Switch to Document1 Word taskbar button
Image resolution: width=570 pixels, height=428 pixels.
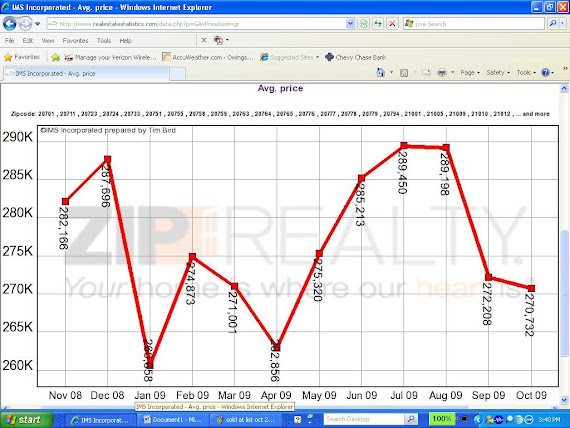(173, 420)
